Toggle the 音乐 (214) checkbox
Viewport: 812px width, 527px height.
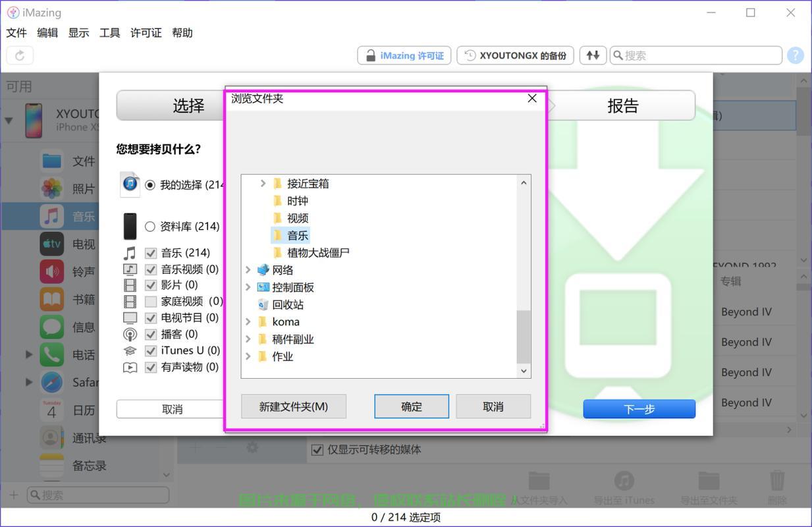click(x=150, y=253)
